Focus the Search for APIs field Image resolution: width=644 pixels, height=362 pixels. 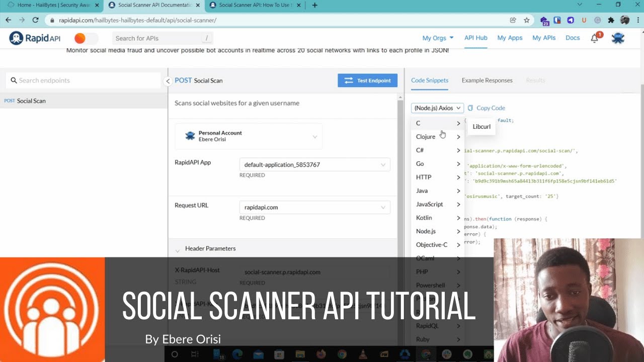(162, 38)
